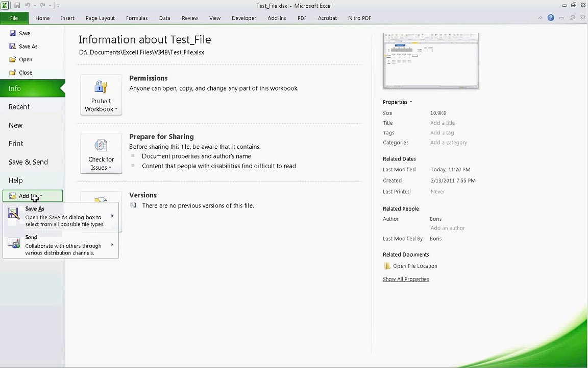Click Boris next to Last Modified By

(x=436, y=239)
